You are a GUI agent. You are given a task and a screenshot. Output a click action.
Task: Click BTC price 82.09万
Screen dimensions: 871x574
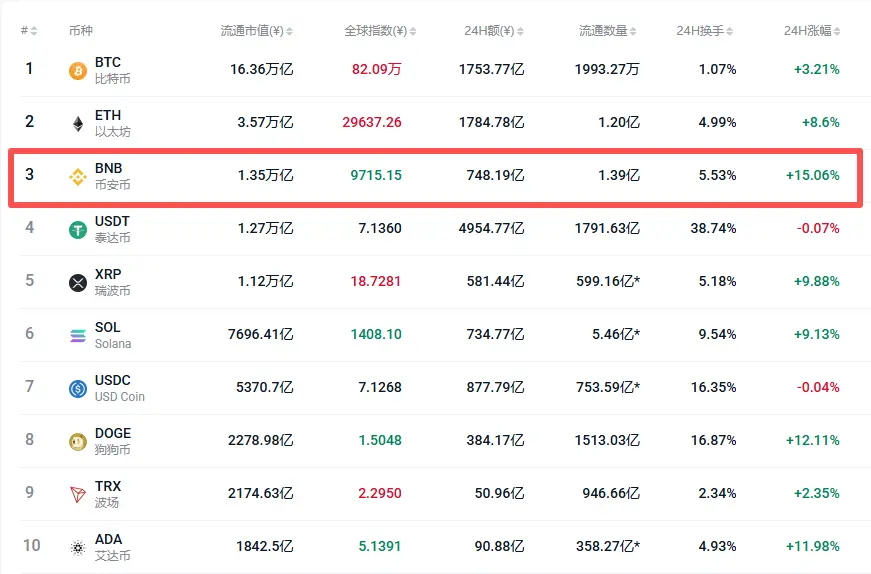coord(376,69)
